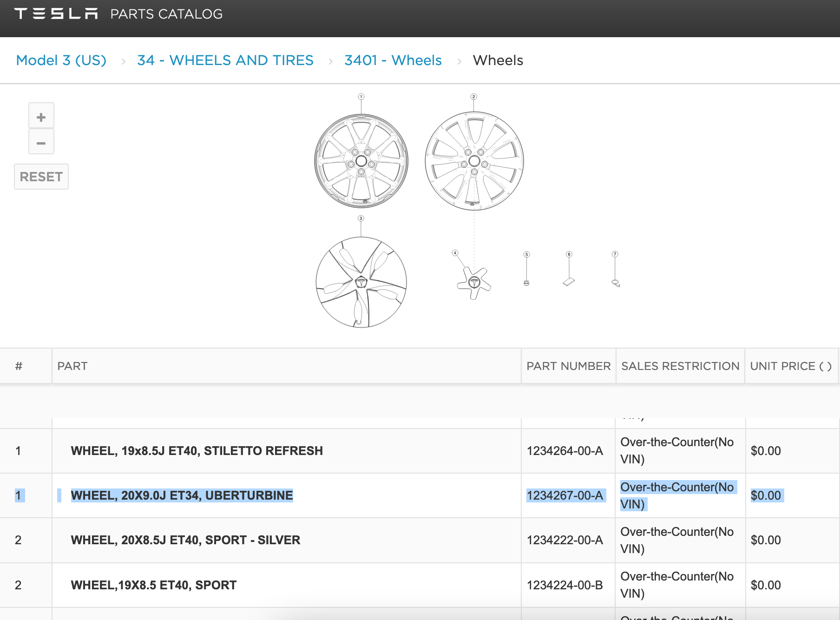Click sales restriction for Stiletto Refresh row
This screenshot has height=620, width=840.
tap(677, 451)
